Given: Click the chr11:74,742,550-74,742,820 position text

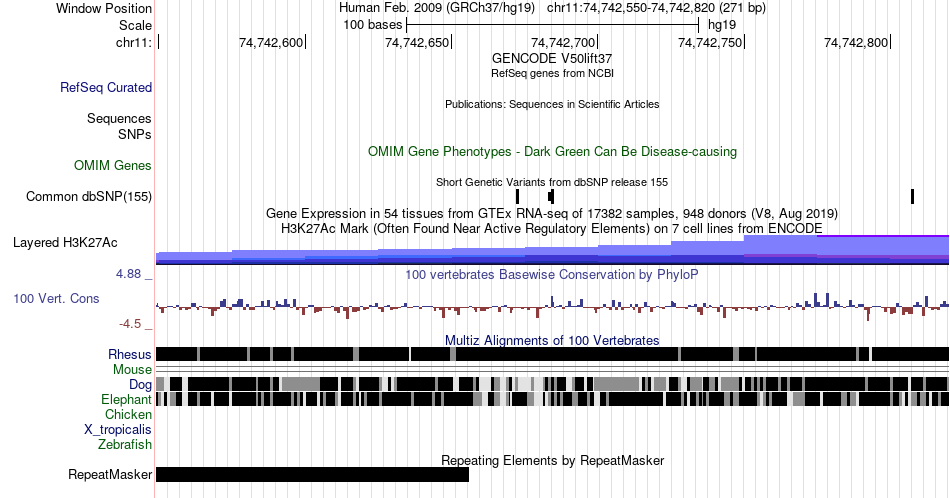Looking at the screenshot, I should (656, 8).
